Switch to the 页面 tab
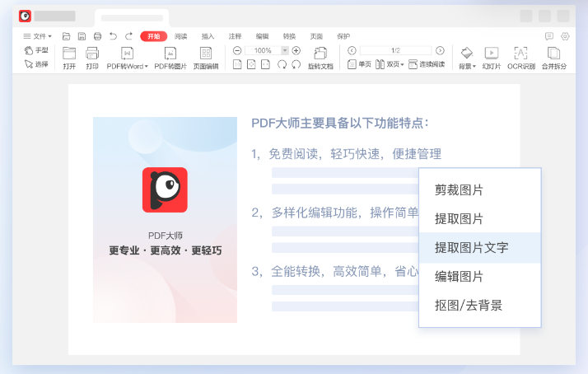 pos(316,36)
